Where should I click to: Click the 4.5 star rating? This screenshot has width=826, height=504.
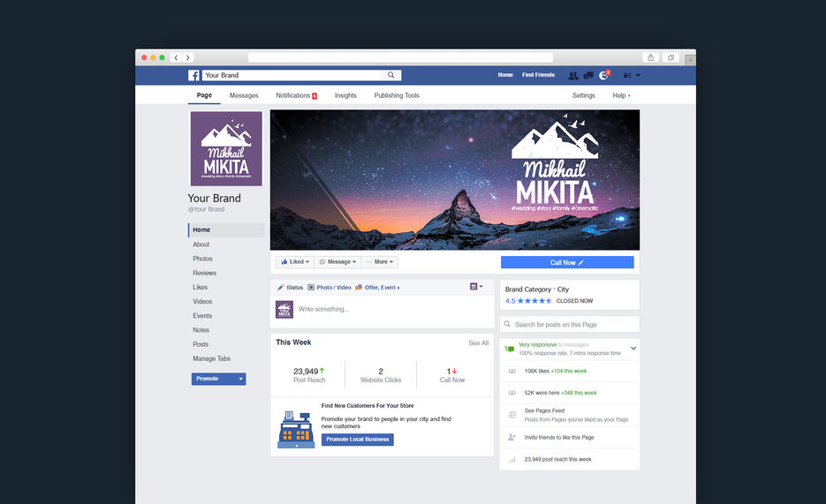click(528, 301)
